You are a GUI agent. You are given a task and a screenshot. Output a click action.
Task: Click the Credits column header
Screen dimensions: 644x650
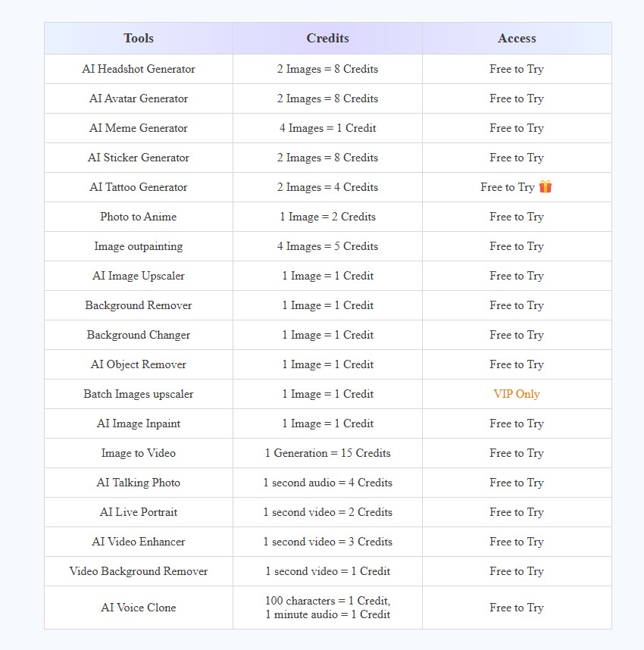tap(327, 39)
